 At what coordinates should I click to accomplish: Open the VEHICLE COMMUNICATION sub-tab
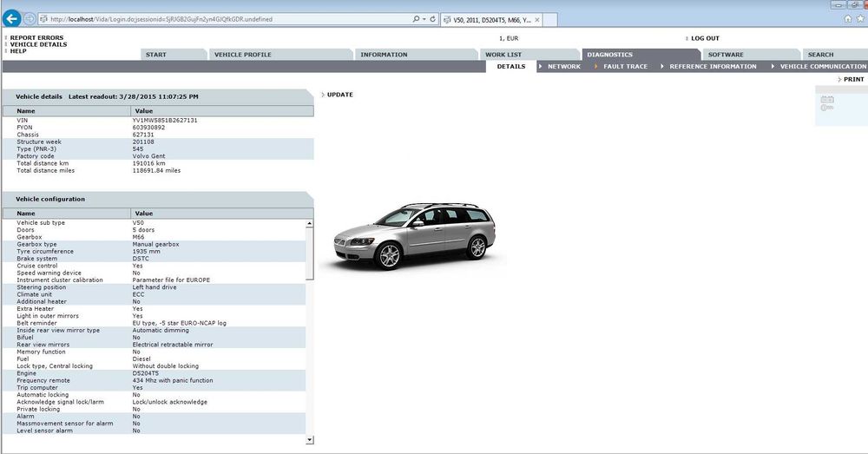coord(823,67)
